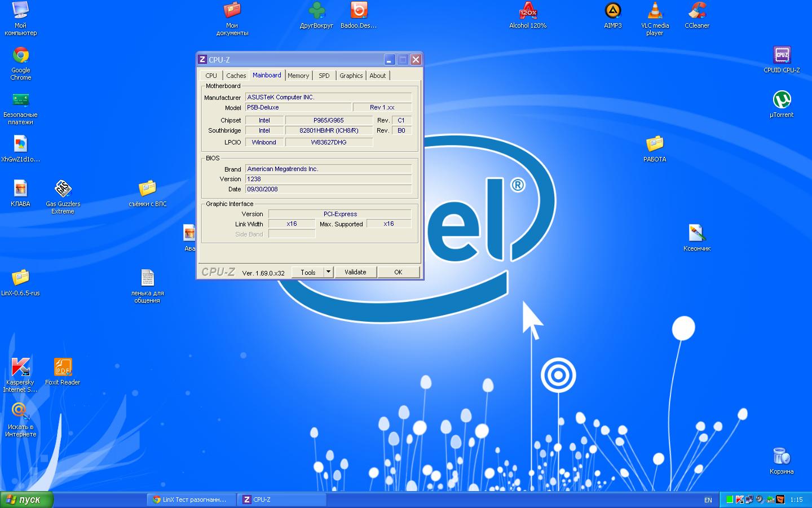This screenshot has height=508, width=812.
Task: Launch the ДругВокруг application
Action: [x=316, y=15]
